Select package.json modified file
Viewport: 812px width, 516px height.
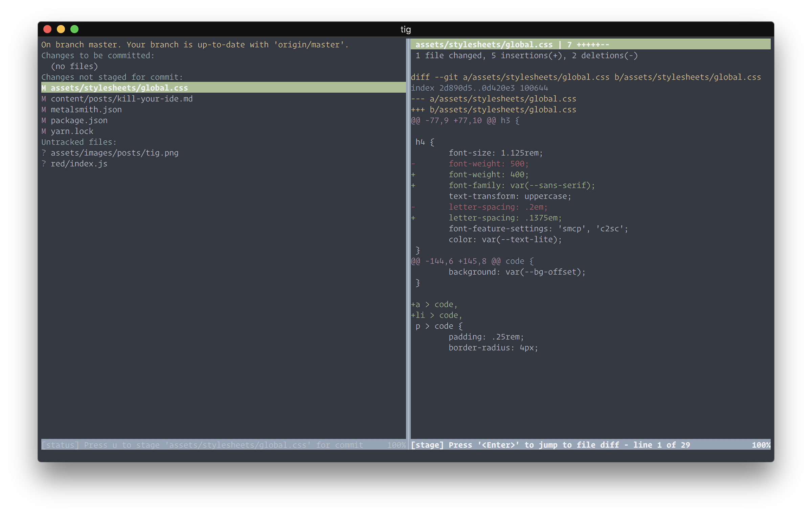pos(79,120)
